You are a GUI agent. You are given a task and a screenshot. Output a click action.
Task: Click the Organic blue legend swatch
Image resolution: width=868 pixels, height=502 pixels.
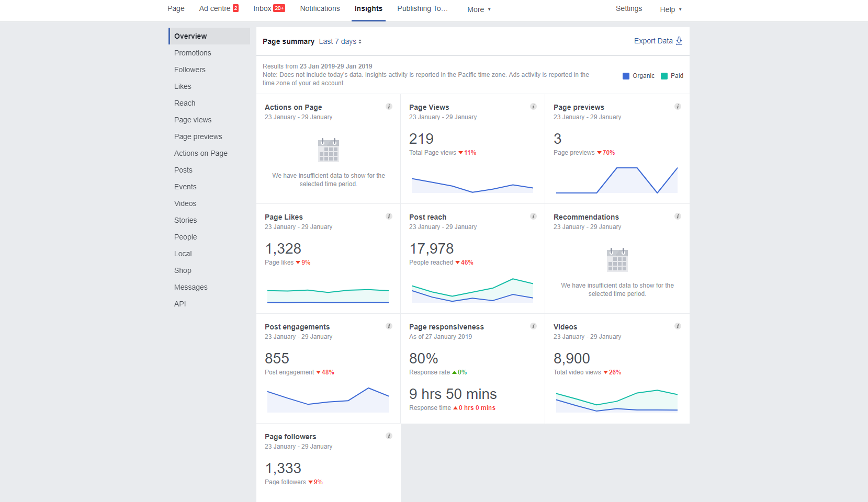(x=626, y=76)
